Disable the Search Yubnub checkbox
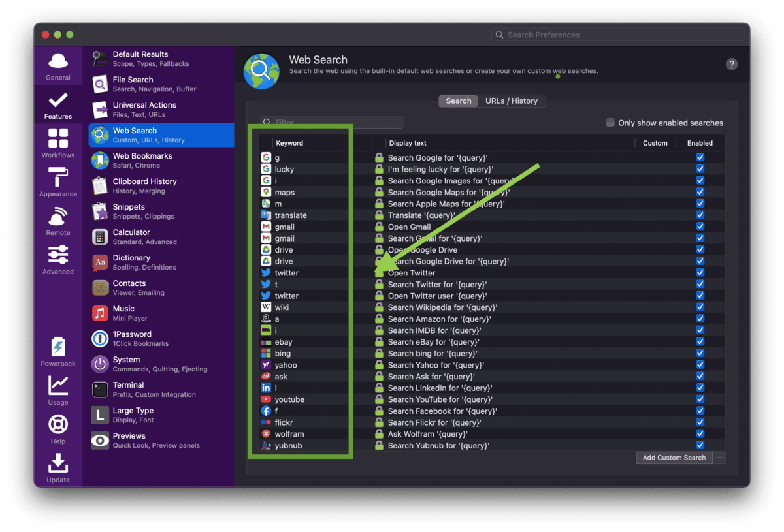The image size is (784, 532). [x=700, y=445]
